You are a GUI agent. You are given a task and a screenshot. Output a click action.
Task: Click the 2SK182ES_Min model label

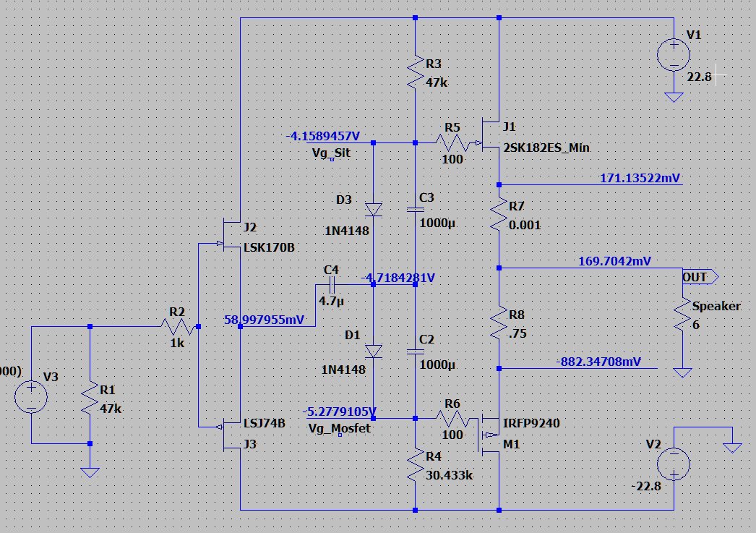point(546,148)
